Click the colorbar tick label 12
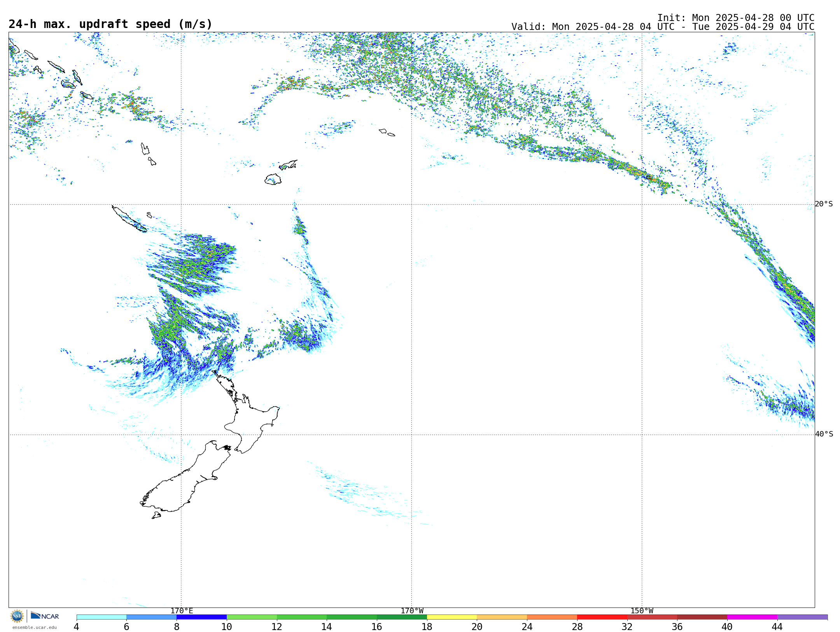Image resolution: width=840 pixels, height=632 pixels. (x=277, y=627)
